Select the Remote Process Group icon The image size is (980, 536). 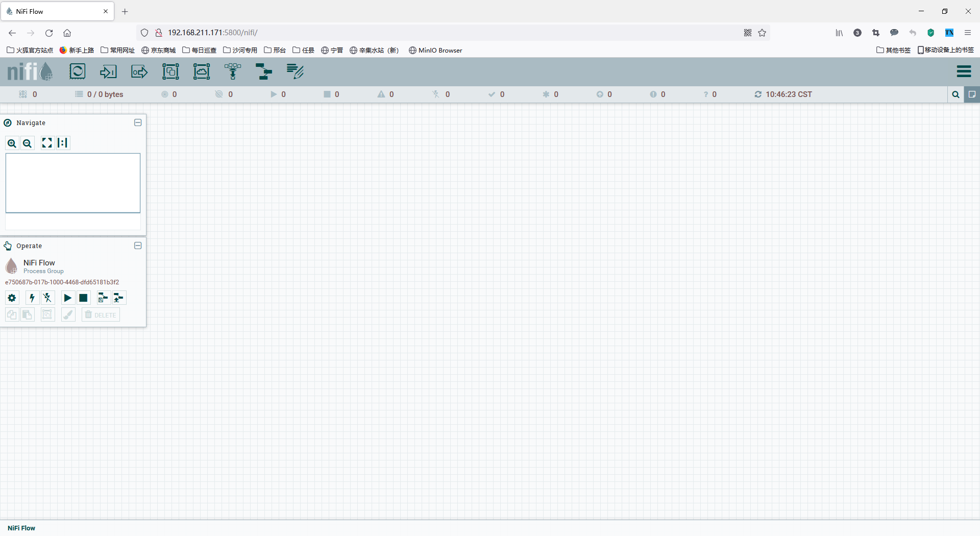pos(202,71)
